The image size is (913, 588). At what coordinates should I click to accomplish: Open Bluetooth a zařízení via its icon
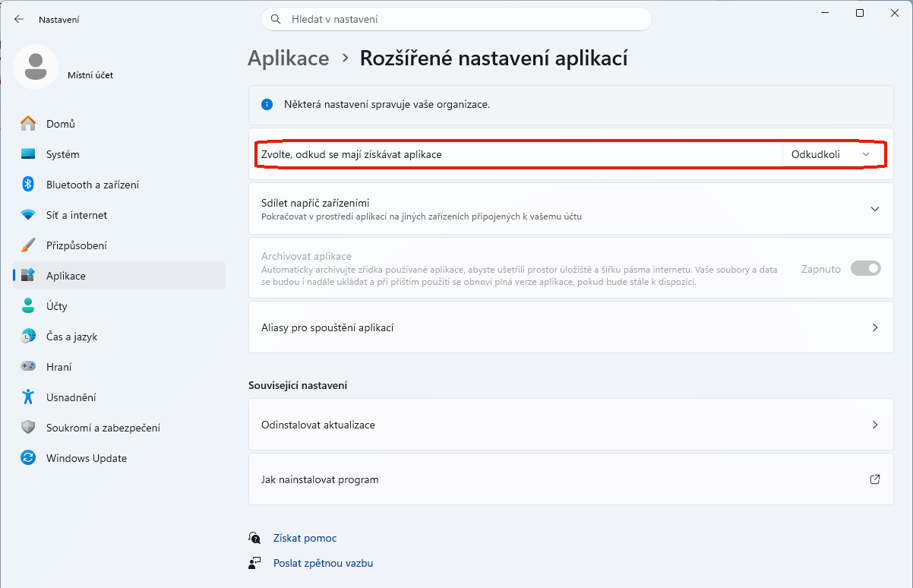pos(28,185)
